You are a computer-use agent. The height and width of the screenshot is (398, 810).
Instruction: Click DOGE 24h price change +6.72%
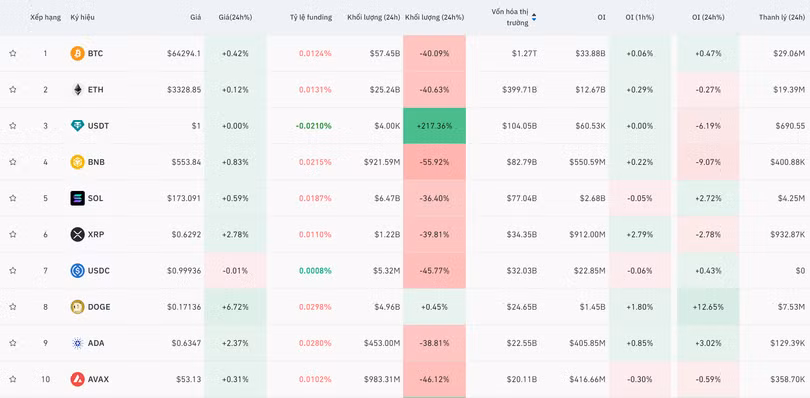click(235, 307)
